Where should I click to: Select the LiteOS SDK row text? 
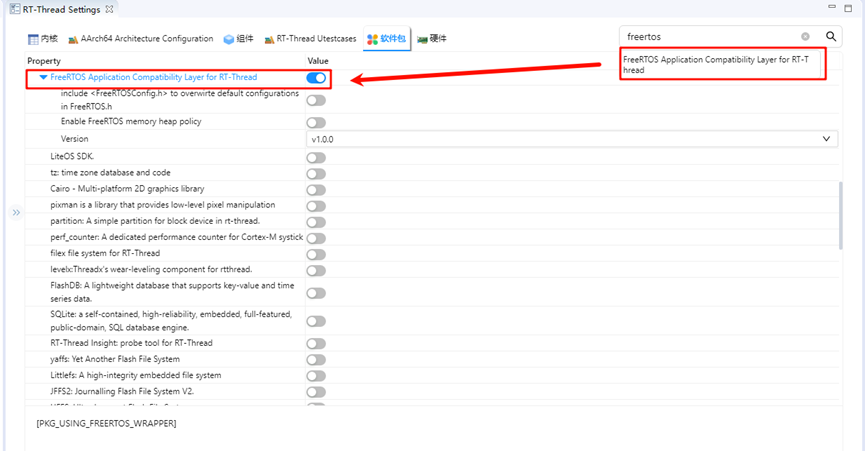tap(72, 157)
